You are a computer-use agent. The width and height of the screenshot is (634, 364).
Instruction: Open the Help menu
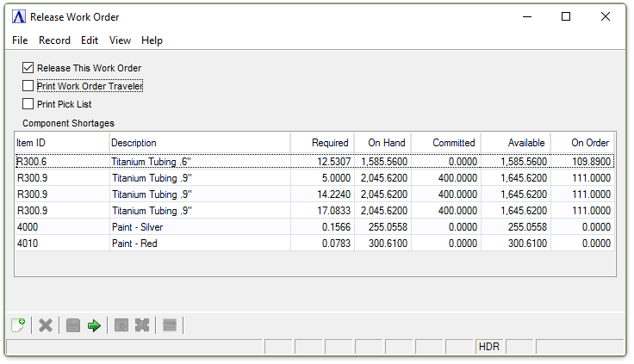click(152, 40)
